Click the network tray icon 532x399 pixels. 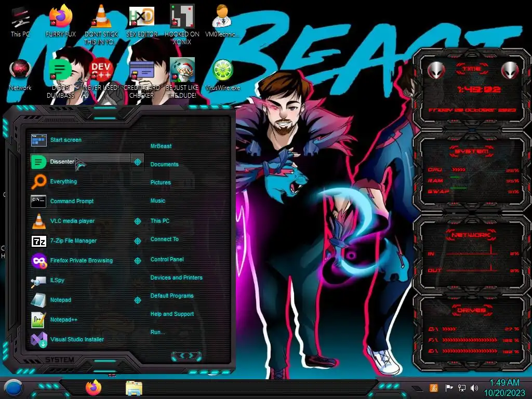461,388
